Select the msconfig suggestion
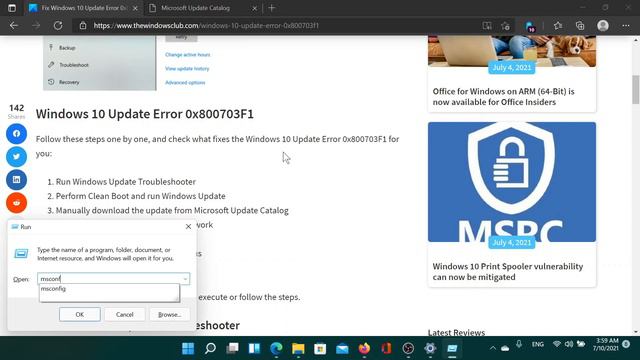640x360 pixels. click(109, 289)
